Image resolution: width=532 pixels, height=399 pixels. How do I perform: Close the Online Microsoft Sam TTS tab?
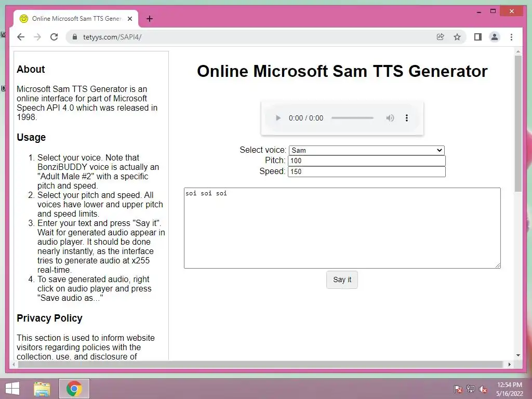pyautogui.click(x=129, y=19)
